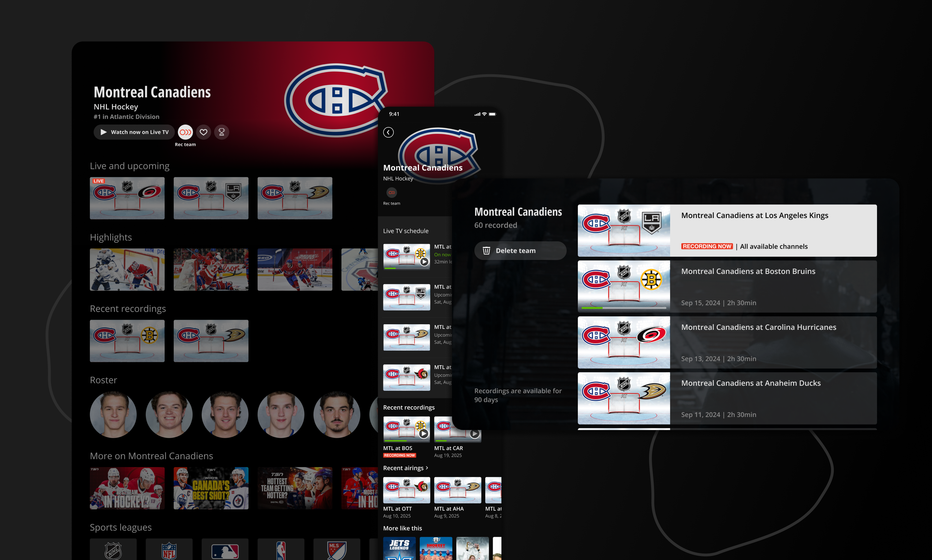Click mobile RECORDING NOW label under MTL at BOS
Viewport: 932px width, 560px height.
pyautogui.click(x=399, y=455)
